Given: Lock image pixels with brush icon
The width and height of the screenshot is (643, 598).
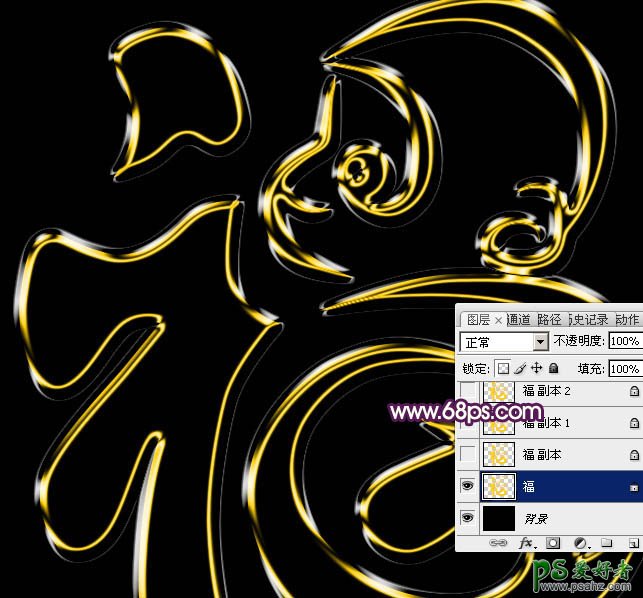Looking at the screenshot, I should [x=520, y=368].
